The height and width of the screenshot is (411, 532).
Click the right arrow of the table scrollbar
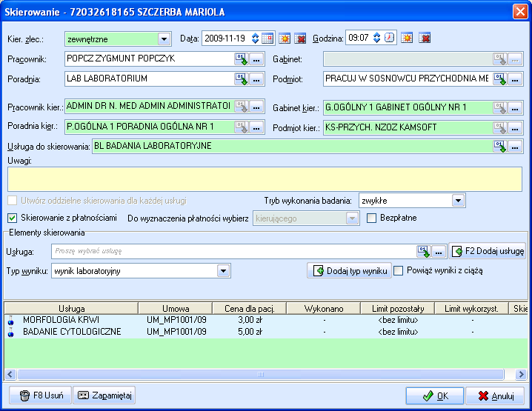pos(520,375)
